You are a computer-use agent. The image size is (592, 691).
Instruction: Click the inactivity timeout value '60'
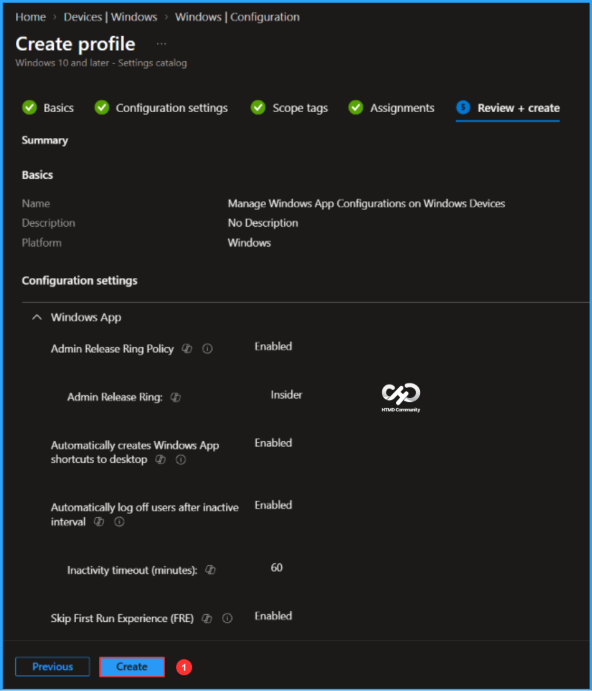tap(276, 568)
